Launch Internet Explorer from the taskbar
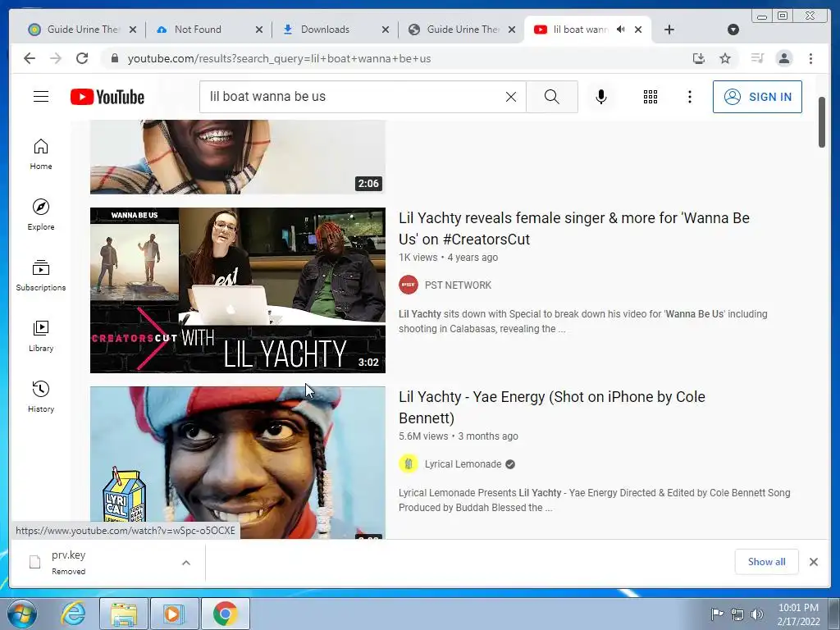Image resolution: width=840 pixels, height=630 pixels. [73, 614]
